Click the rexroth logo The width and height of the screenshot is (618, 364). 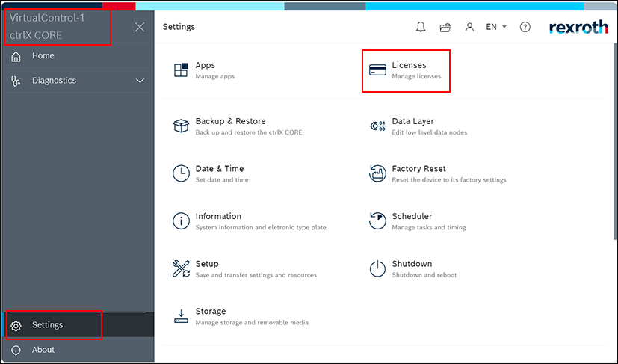point(578,27)
